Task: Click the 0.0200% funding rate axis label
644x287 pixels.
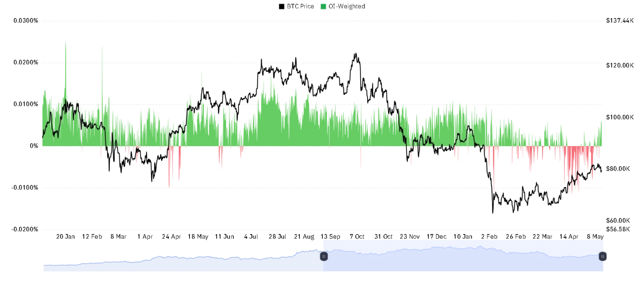Action: (x=26, y=62)
